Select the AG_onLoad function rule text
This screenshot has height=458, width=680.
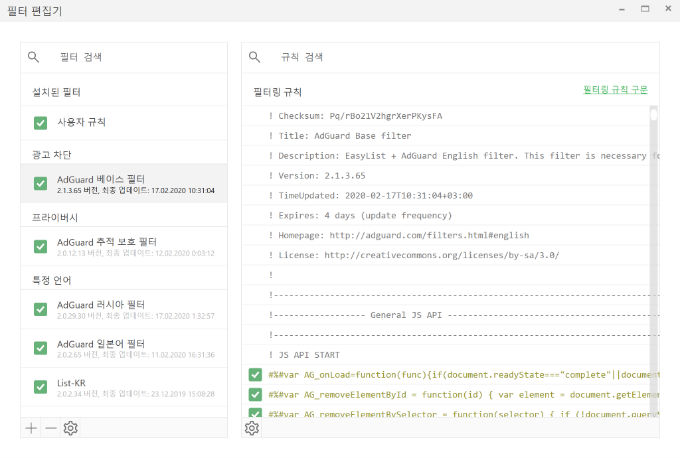[x=464, y=375]
